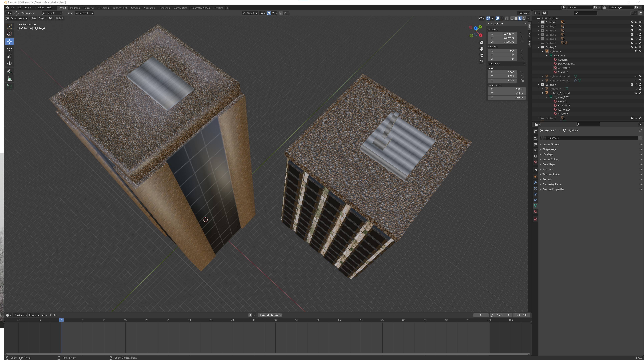Viewport: 644px width, 360px height.
Task: Open the Material properties tab icon
Action: tap(535, 212)
